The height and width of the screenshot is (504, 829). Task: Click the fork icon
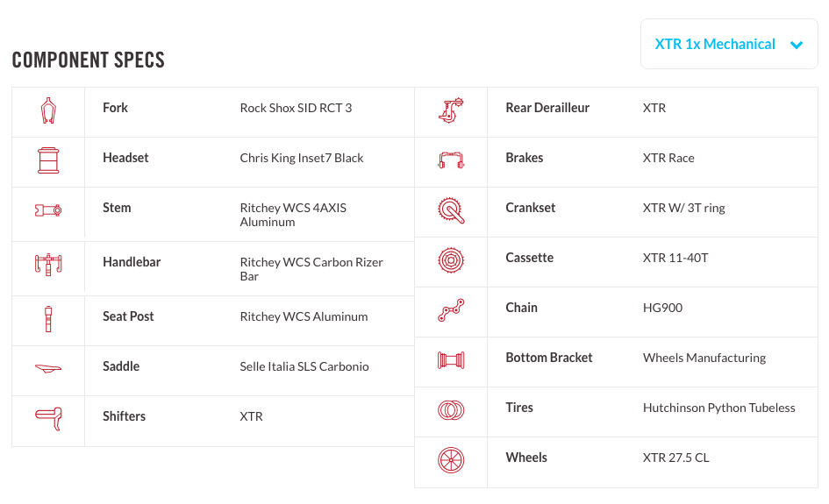(48, 110)
